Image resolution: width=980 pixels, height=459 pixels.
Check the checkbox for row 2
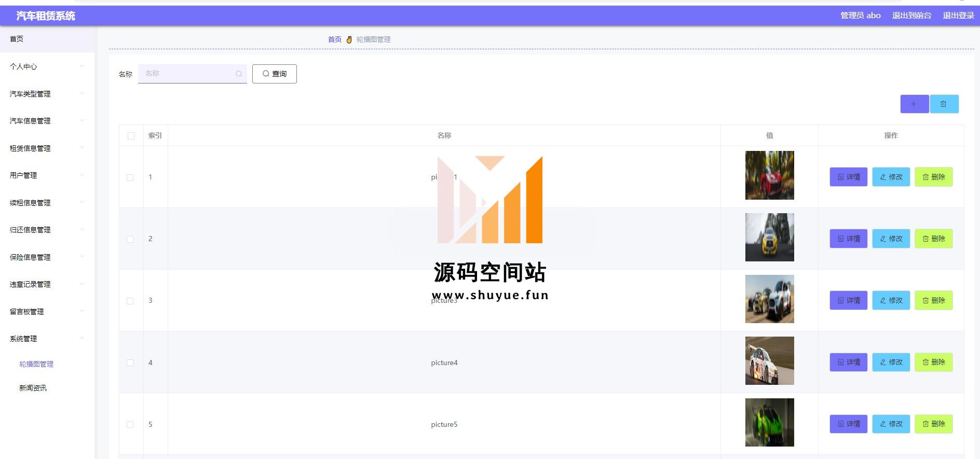[x=130, y=239]
